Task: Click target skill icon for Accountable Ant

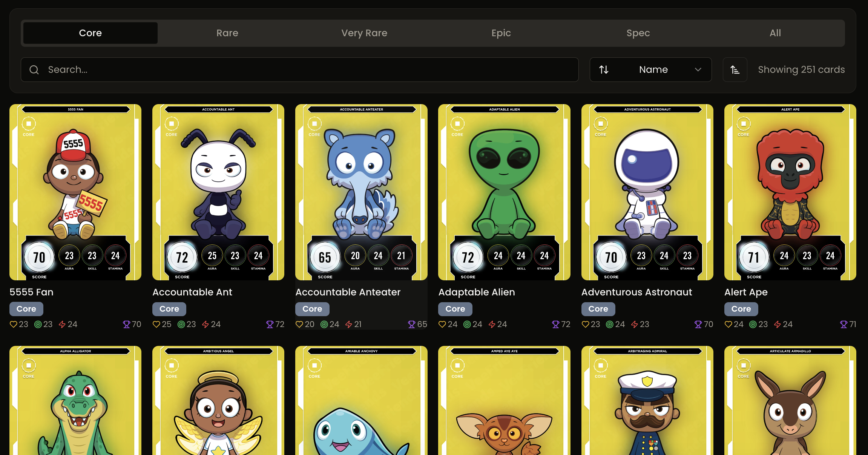Action: point(181,324)
